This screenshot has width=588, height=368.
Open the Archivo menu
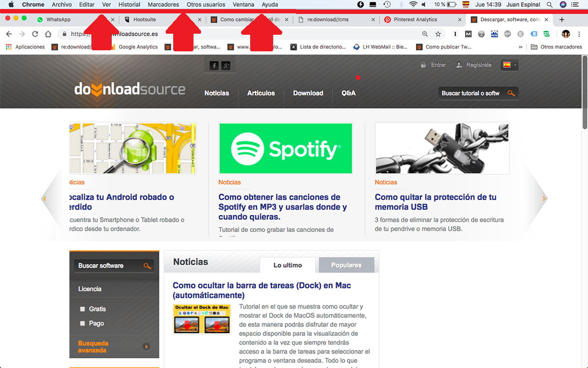click(x=61, y=4)
